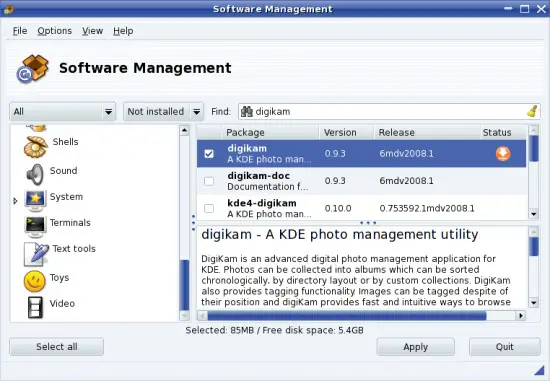
Task: Click the Toys smiley face icon
Action: pyautogui.click(x=35, y=281)
